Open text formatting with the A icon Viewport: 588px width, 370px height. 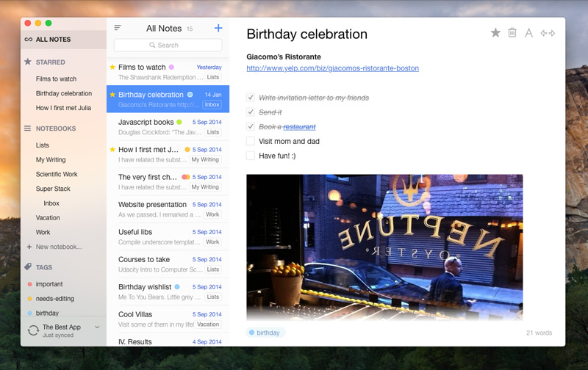(x=528, y=33)
